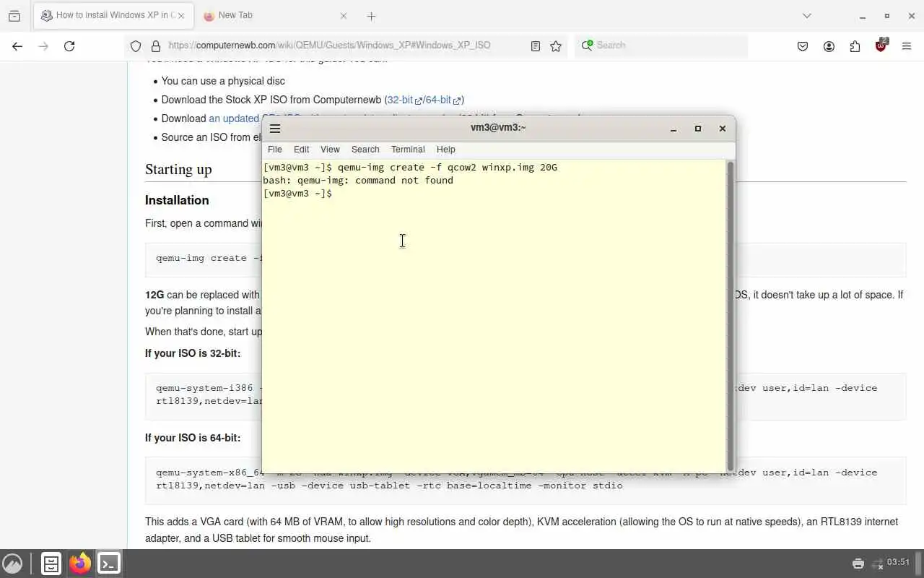Open the taskbar file manager icon
The height and width of the screenshot is (578, 924).
coord(51,564)
